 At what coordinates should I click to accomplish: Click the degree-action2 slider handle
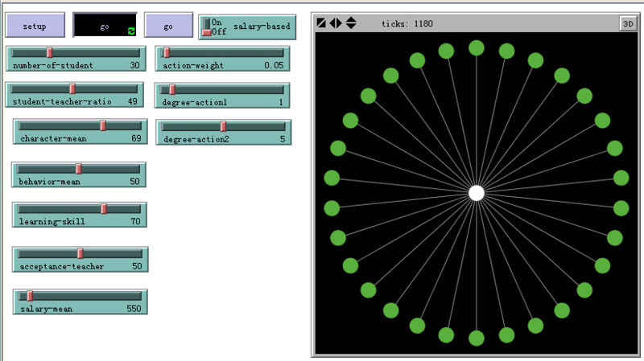pos(223,126)
